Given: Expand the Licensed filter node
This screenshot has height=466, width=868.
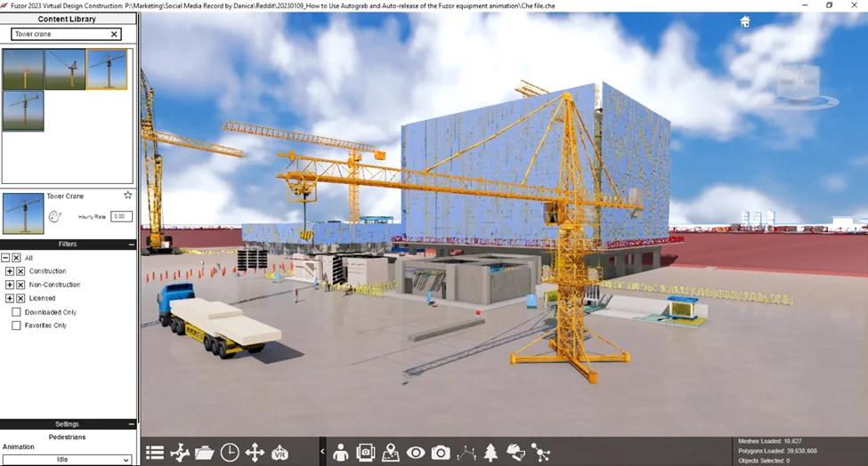Looking at the screenshot, I should 10,298.
